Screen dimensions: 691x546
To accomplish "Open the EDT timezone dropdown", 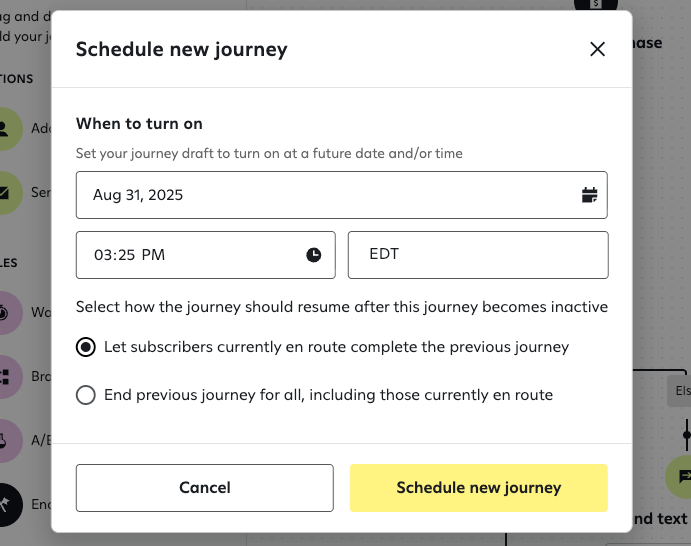I will [x=478, y=255].
